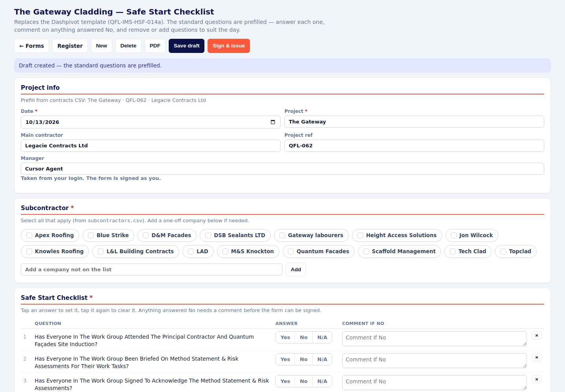The image size is (565, 392).
Task: Click the Project ref field QFL-062
Action: click(x=414, y=146)
